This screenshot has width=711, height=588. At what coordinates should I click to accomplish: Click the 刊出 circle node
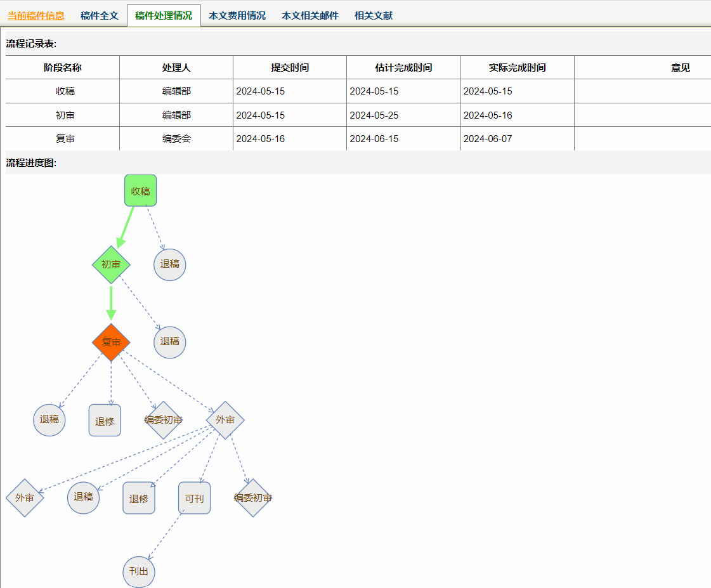click(x=139, y=572)
